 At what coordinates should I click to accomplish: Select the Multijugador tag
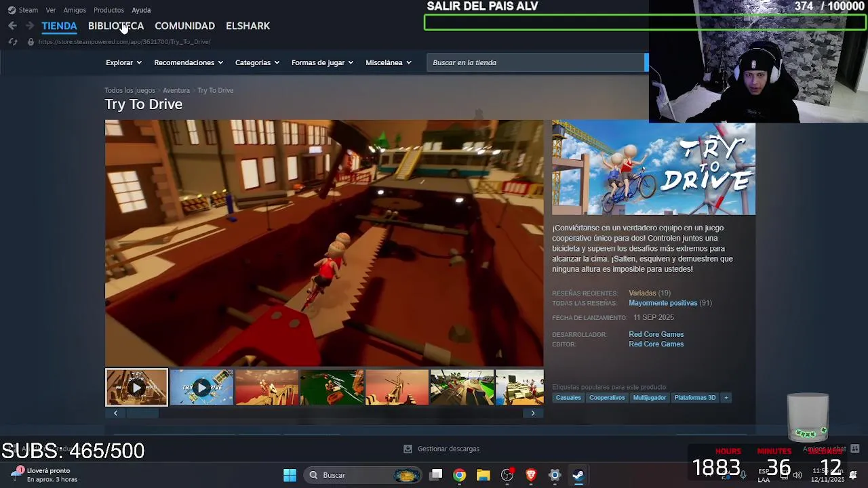pyautogui.click(x=650, y=398)
